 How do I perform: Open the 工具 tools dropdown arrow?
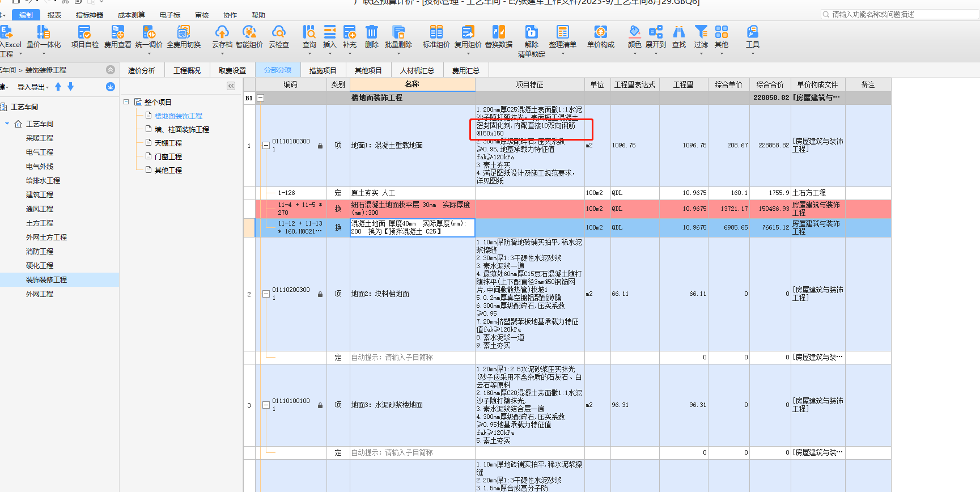coord(753,54)
